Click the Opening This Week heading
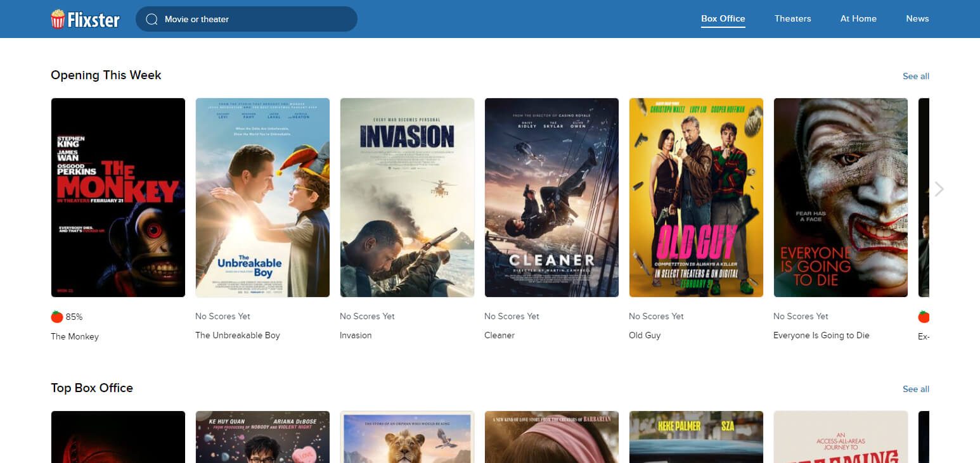This screenshot has width=980, height=463. (x=106, y=75)
